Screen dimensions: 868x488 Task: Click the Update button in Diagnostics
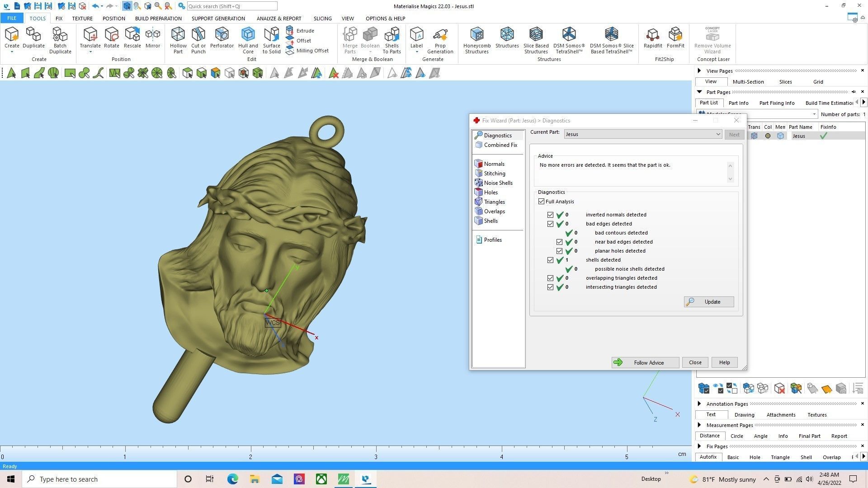click(x=708, y=302)
